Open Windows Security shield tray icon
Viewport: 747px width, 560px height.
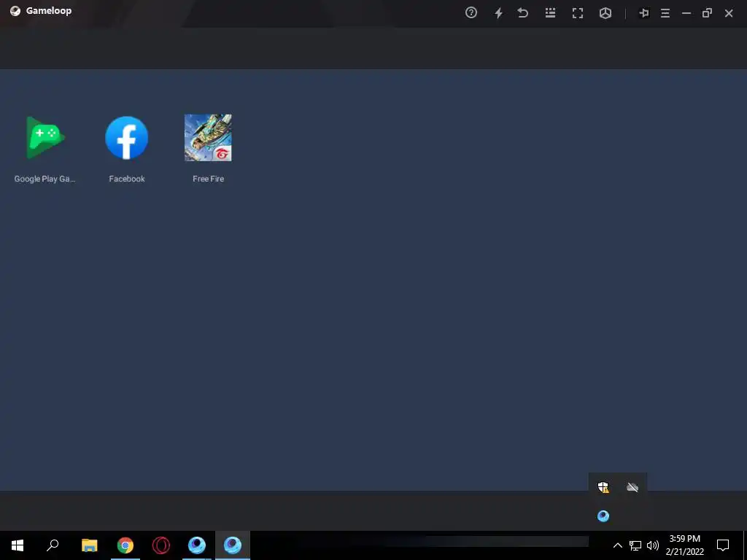pos(603,487)
